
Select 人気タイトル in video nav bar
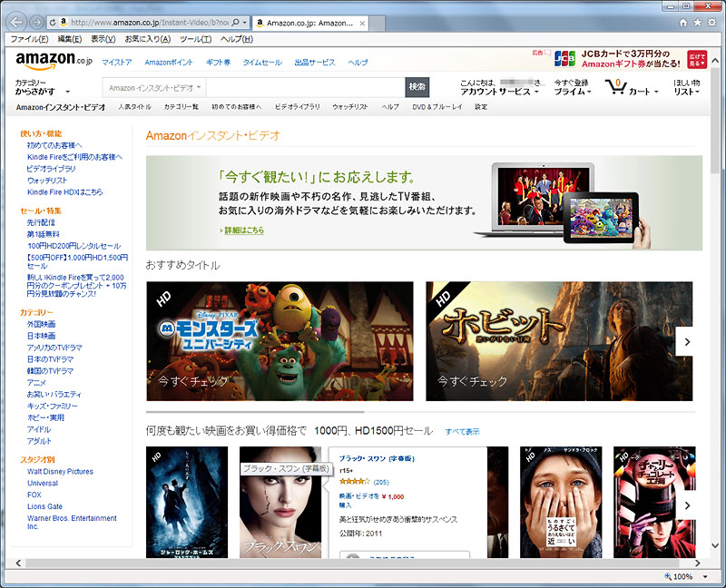[x=134, y=107]
